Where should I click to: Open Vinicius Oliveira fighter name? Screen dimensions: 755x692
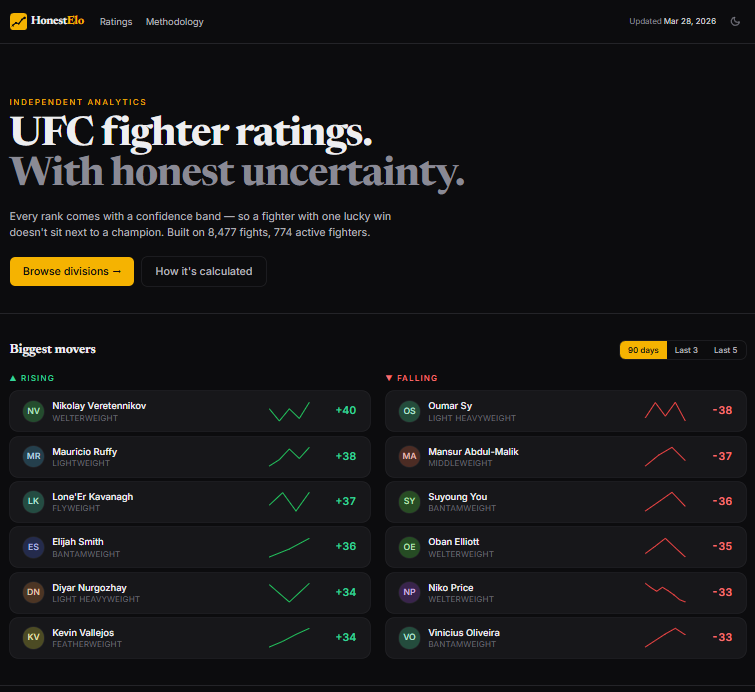(464, 633)
